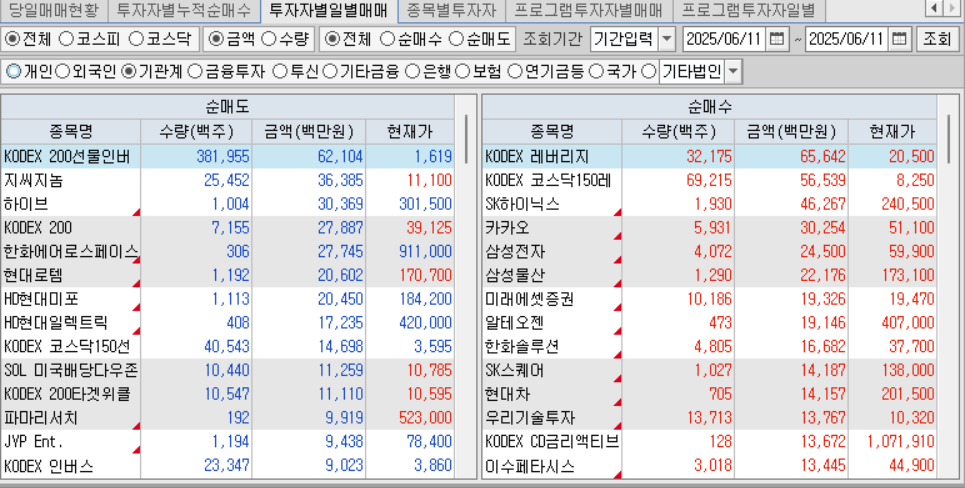This screenshot has height=488, width=965.
Task: Select JYP Ent. row
Action: click(228, 441)
